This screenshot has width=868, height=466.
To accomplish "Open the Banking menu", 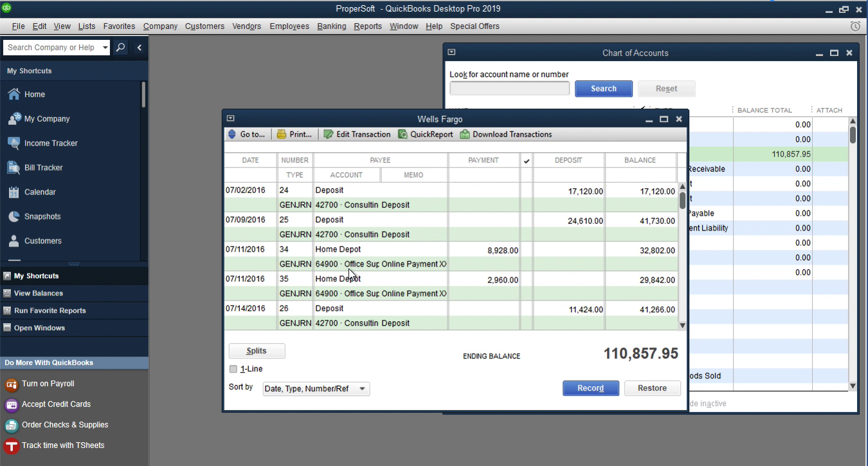I will 332,26.
